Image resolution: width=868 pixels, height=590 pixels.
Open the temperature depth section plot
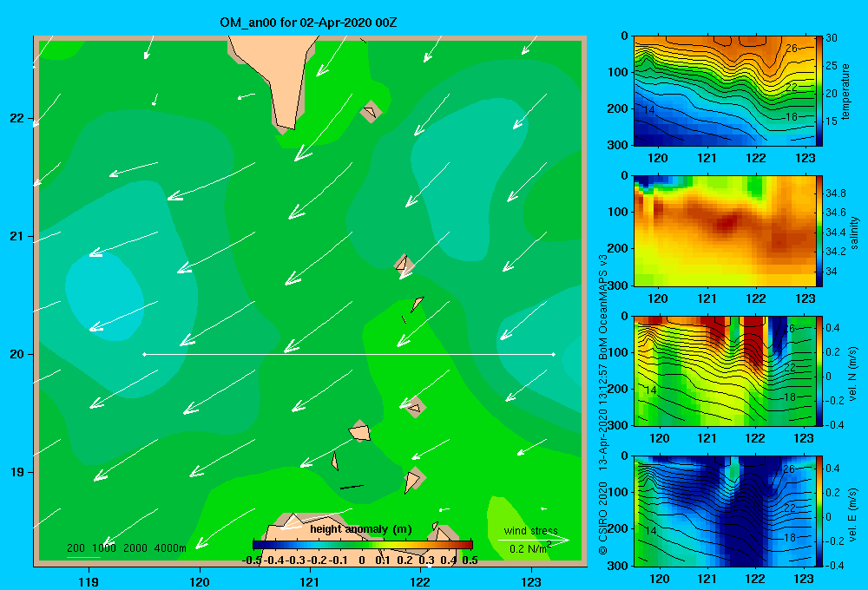click(725, 91)
